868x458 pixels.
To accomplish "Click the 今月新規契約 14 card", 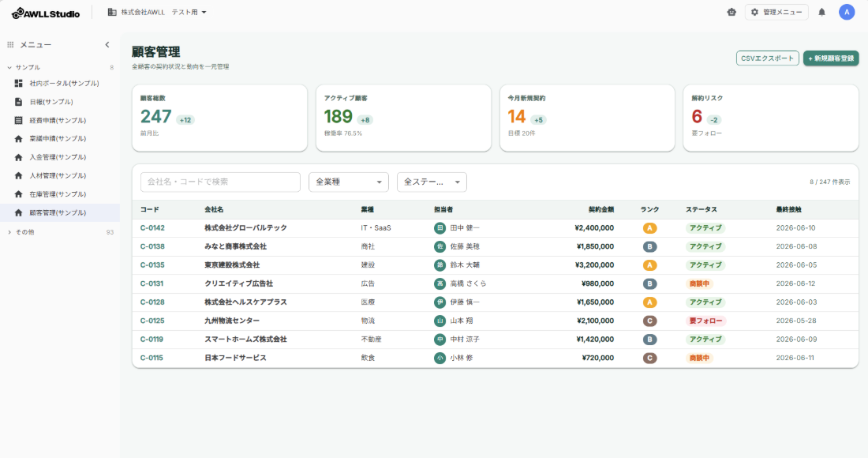I will (587, 118).
